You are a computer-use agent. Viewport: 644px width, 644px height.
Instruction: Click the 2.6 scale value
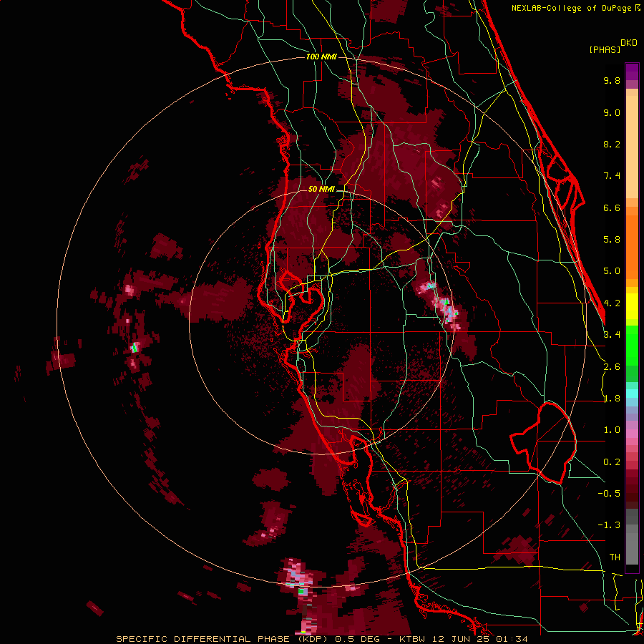pyautogui.click(x=612, y=367)
